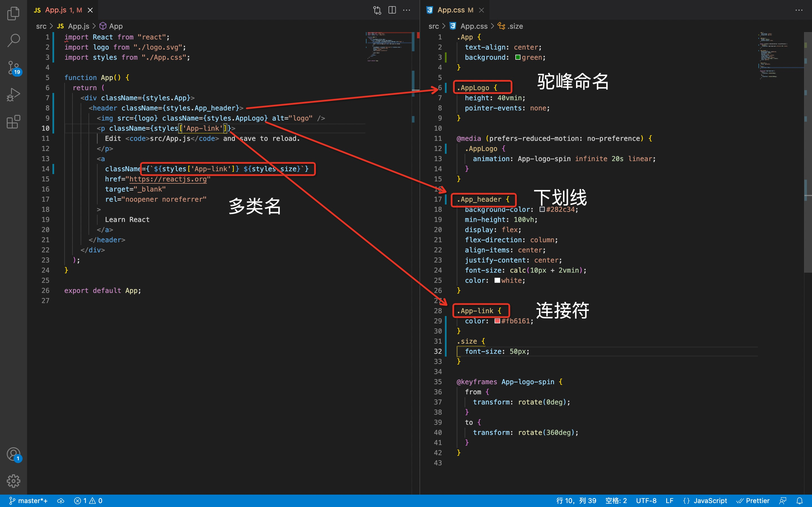Screen dimensions: 812x507
Task: Open More Actions menu for App.css editor
Action: coord(799,10)
